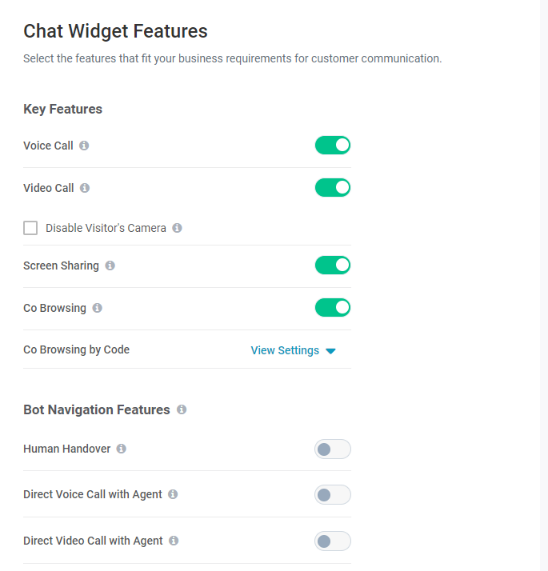Show info for Disable Visitor's Camera
548x571 pixels.
[177, 228]
